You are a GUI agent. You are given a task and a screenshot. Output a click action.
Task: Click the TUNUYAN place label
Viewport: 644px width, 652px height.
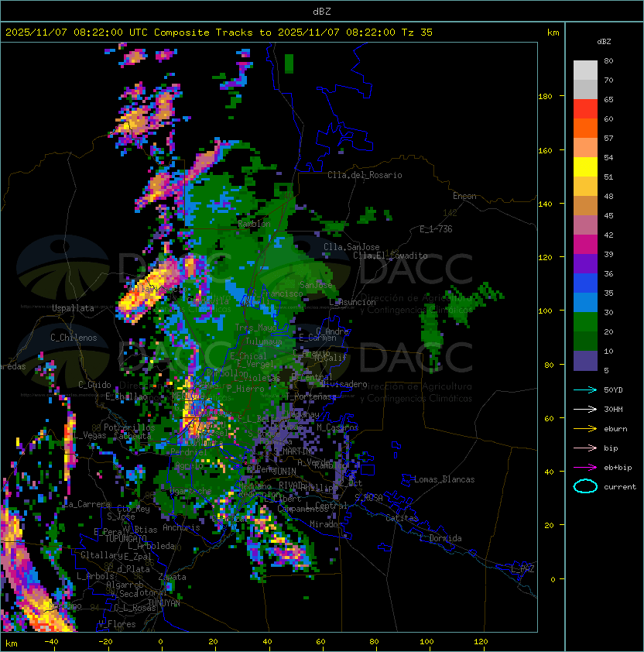pos(164,602)
